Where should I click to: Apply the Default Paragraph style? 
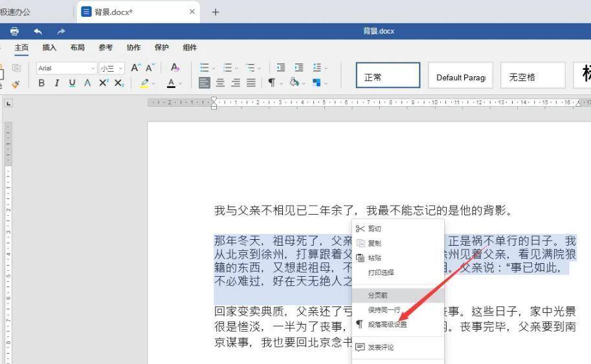click(x=460, y=75)
